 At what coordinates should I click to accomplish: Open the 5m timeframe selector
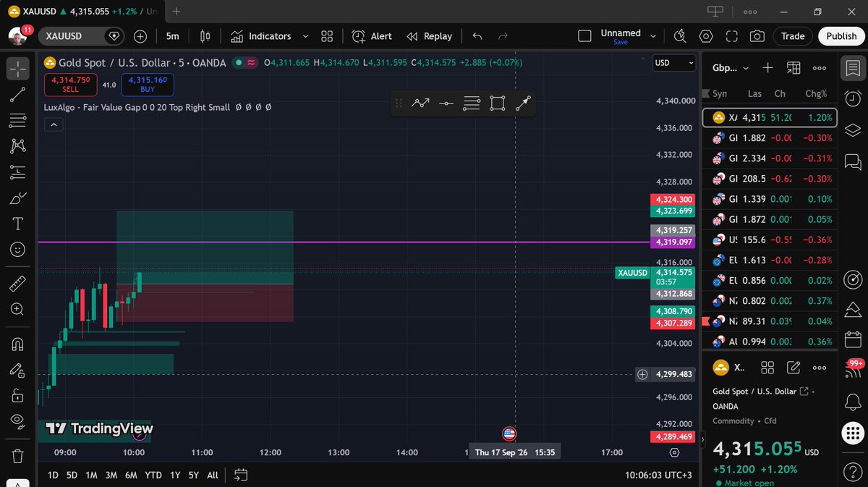click(172, 36)
